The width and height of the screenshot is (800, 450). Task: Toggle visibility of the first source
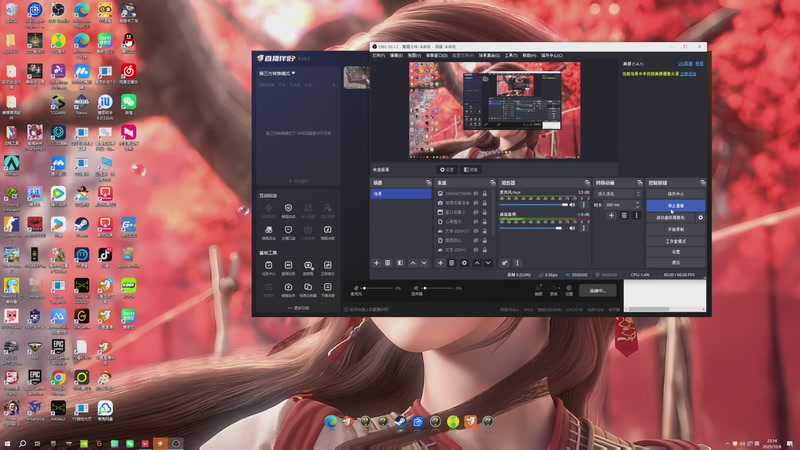pyautogui.click(x=478, y=194)
